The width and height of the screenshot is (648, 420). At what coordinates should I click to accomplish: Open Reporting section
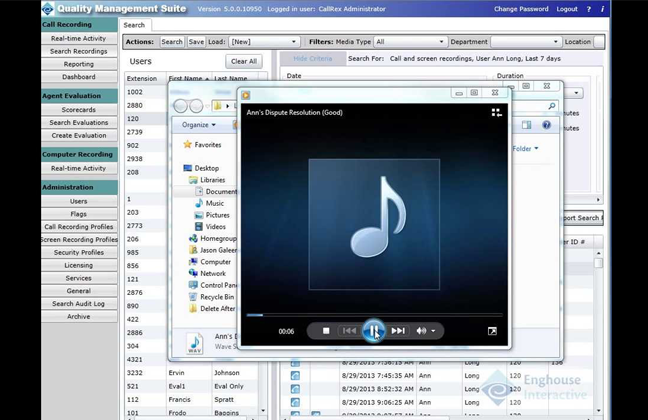click(x=79, y=64)
